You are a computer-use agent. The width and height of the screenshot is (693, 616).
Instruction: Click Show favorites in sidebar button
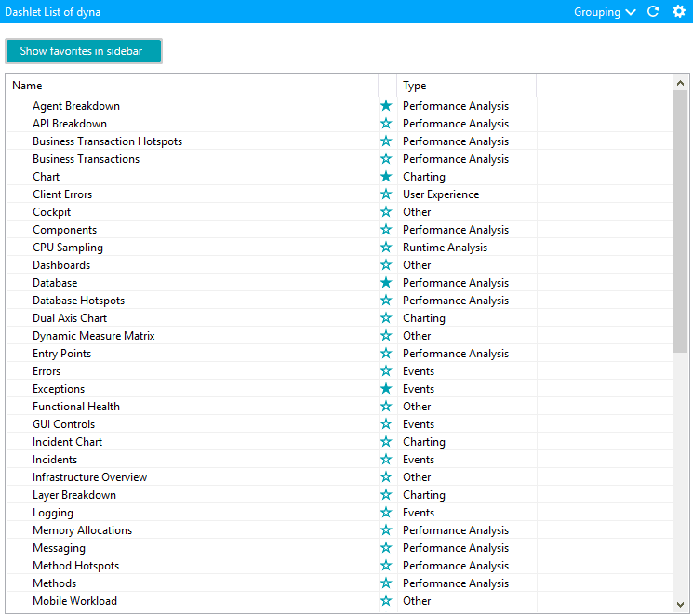click(84, 51)
